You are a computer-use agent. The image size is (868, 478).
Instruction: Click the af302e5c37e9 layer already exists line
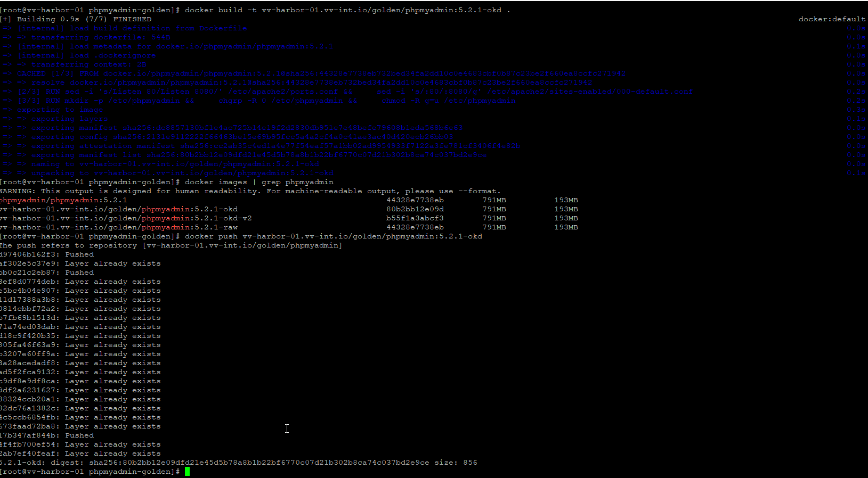click(80, 263)
